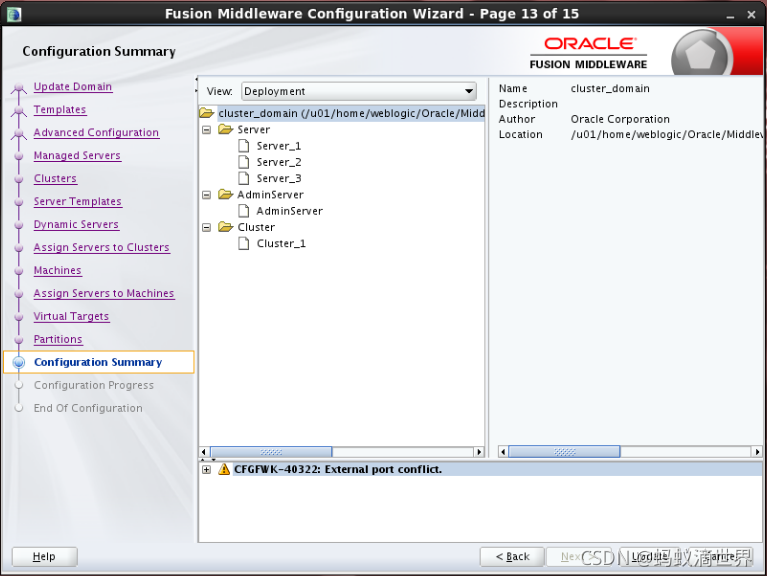The image size is (767, 576).
Task: Open the View Deployment dropdown
Action: (359, 91)
